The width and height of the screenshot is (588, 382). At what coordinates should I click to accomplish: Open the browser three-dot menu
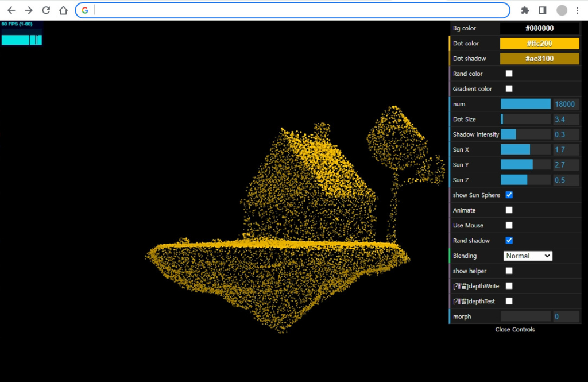coord(578,10)
